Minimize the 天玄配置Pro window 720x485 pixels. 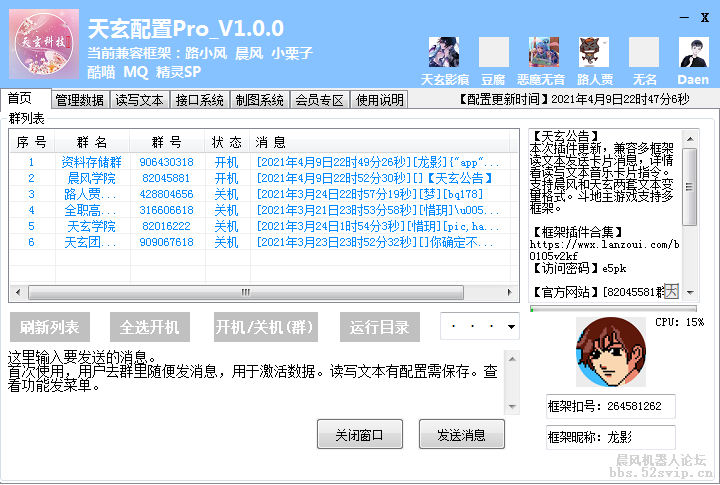click(684, 17)
